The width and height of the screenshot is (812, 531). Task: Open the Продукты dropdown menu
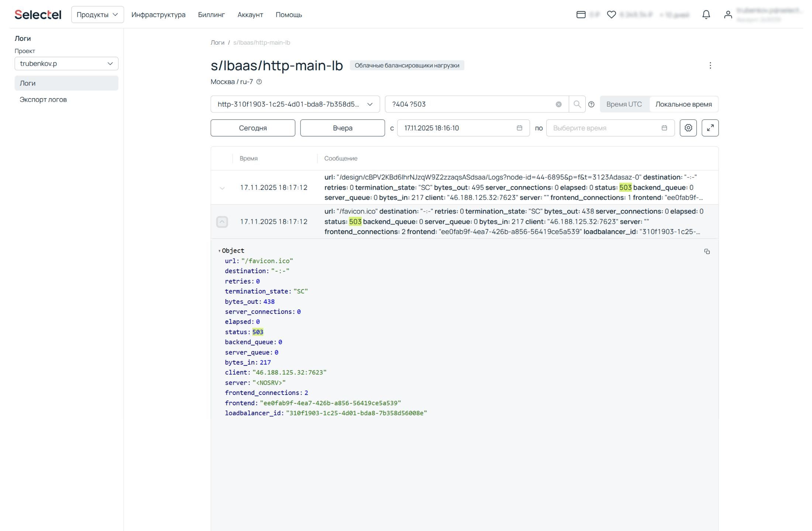tap(97, 15)
